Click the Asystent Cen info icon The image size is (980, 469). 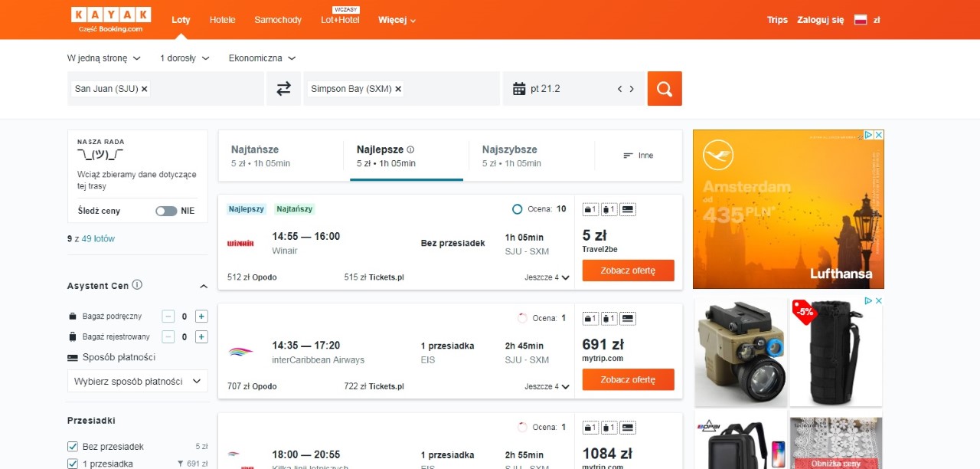[137, 285]
